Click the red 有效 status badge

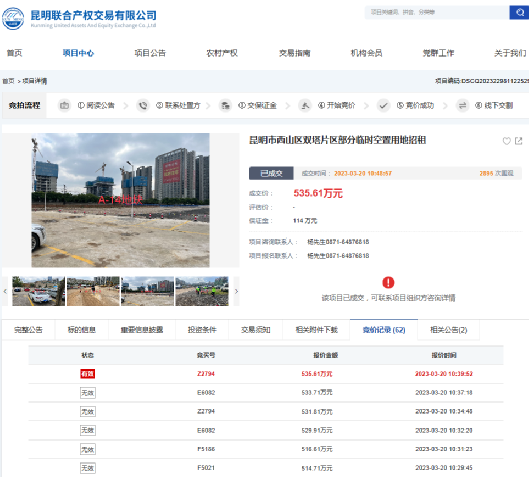pyautogui.click(x=87, y=374)
